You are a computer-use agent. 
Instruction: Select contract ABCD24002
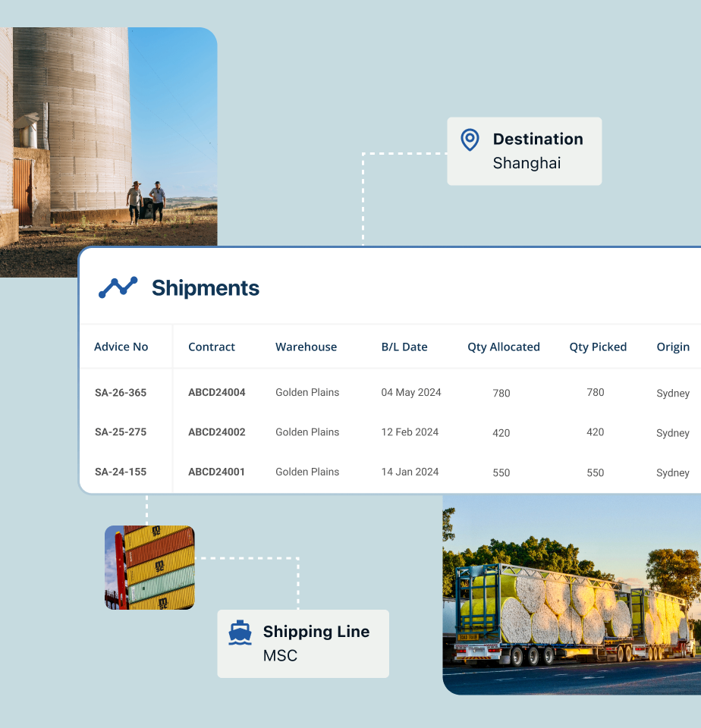(216, 431)
